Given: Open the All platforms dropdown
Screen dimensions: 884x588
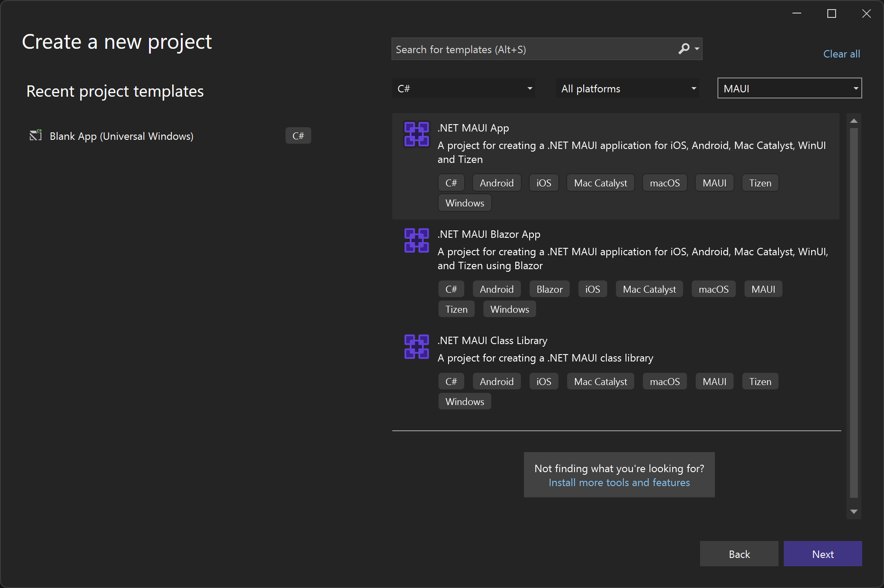Looking at the screenshot, I should point(627,88).
